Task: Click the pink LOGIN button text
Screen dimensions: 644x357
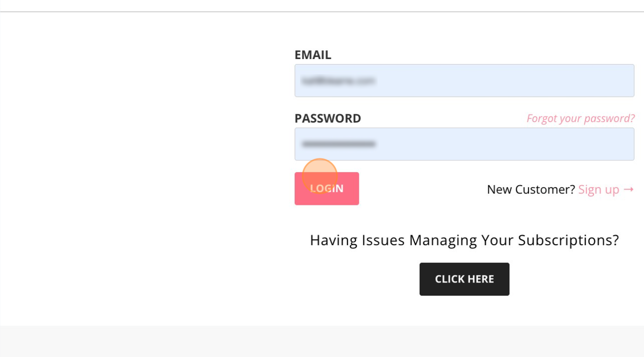Action: tap(327, 189)
